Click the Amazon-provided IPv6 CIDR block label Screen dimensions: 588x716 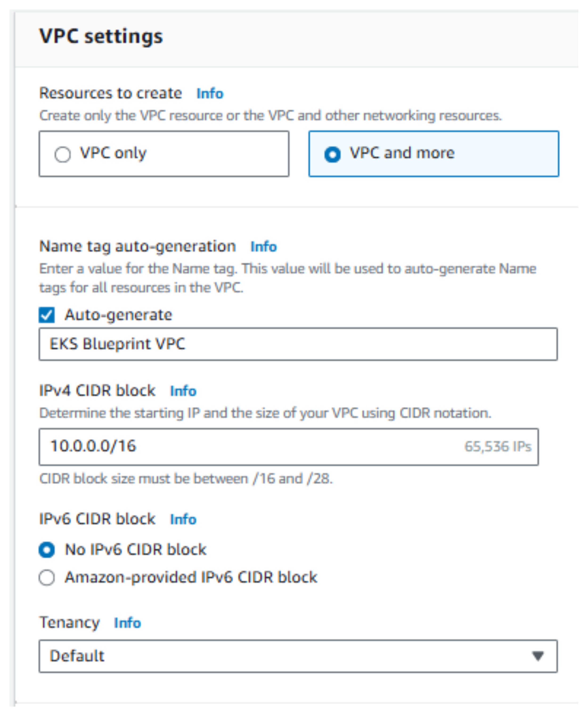point(191,578)
